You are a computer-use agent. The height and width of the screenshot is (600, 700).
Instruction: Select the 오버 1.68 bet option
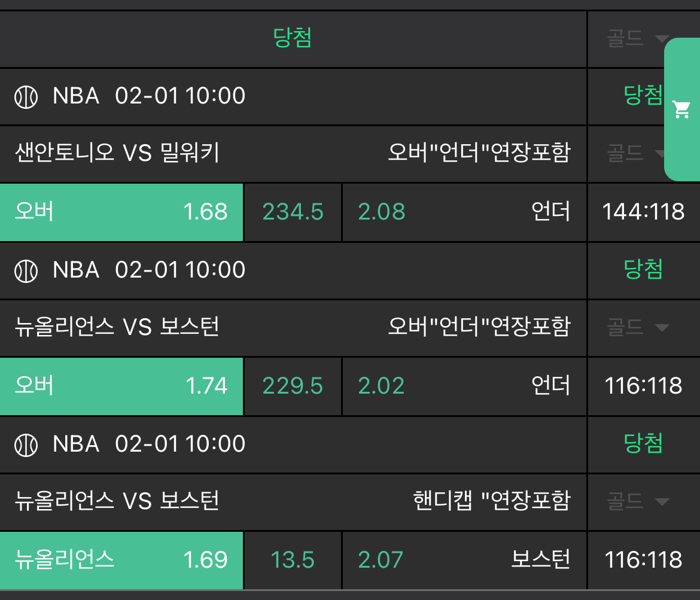pos(121,212)
